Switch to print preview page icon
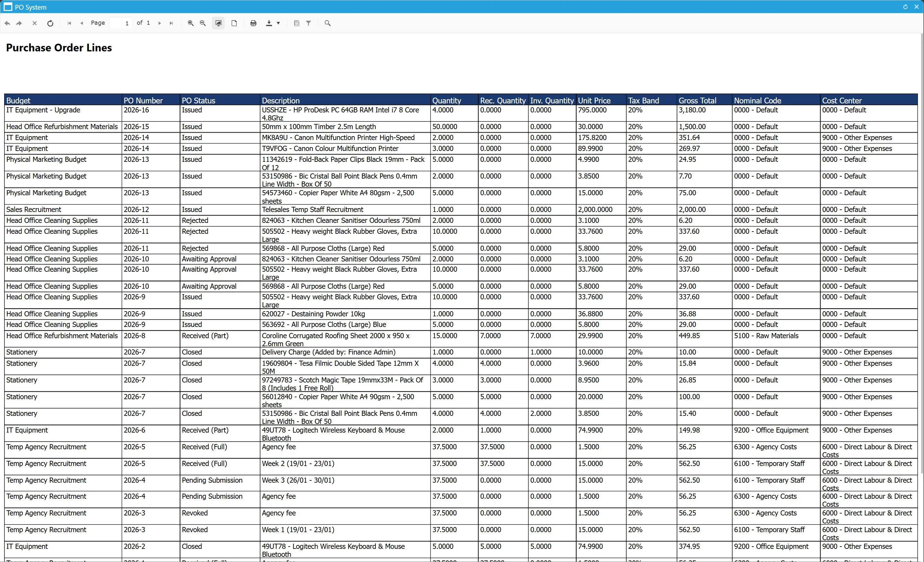924x562 pixels. tap(234, 23)
